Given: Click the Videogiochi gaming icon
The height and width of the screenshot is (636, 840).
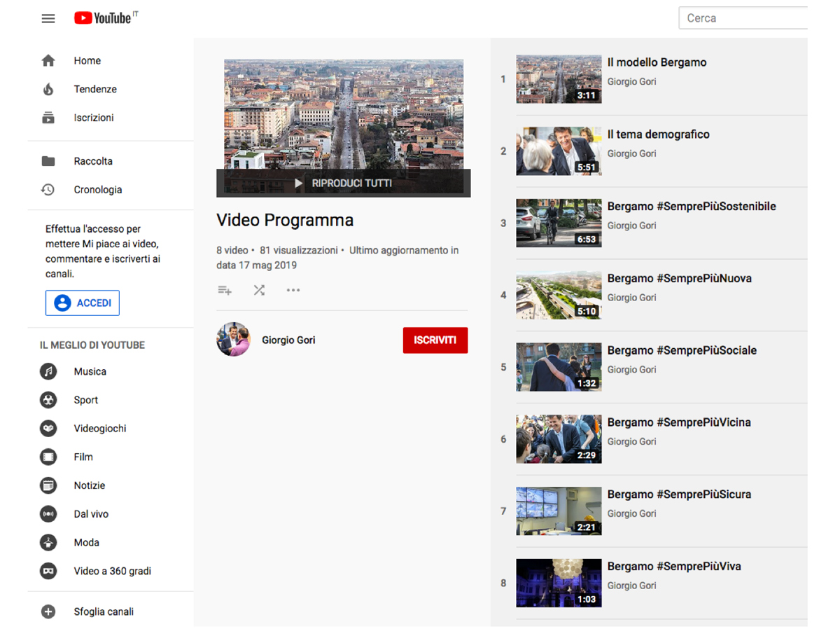Looking at the screenshot, I should (48, 429).
